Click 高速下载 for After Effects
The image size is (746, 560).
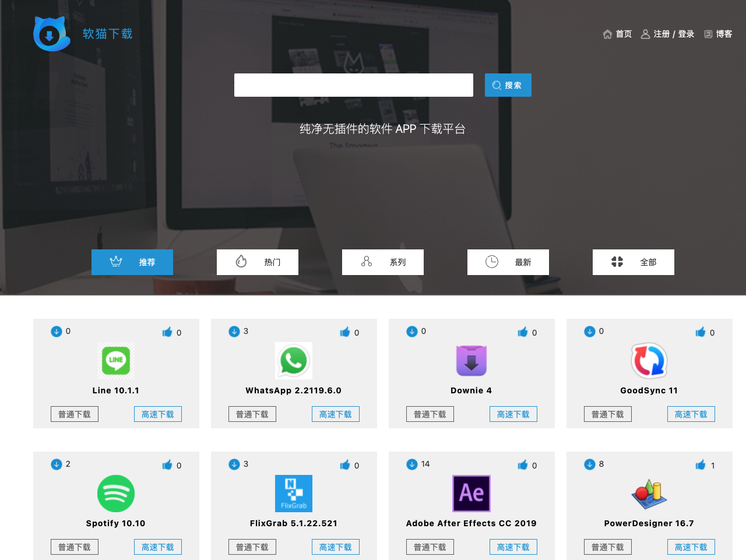513,547
